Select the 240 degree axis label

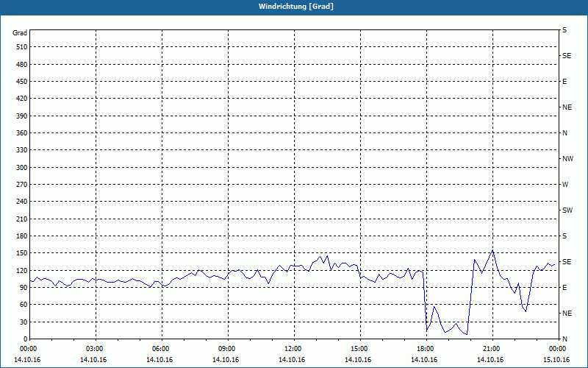22,202
